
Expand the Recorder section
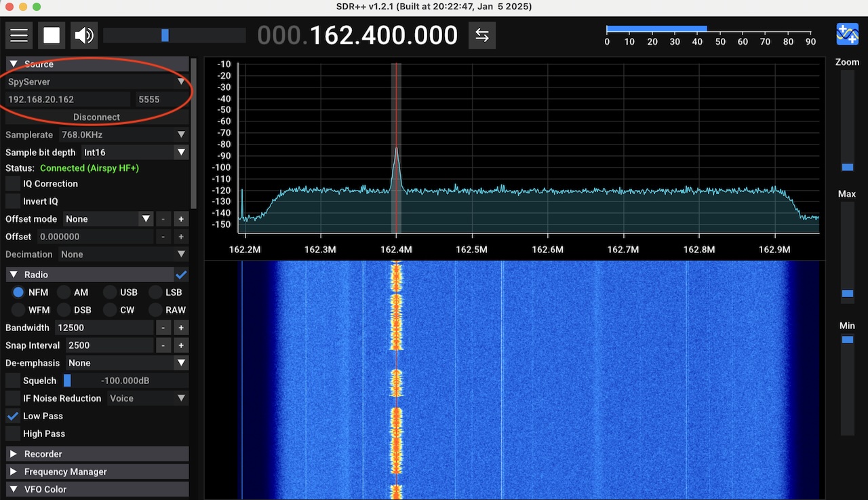[x=95, y=453]
